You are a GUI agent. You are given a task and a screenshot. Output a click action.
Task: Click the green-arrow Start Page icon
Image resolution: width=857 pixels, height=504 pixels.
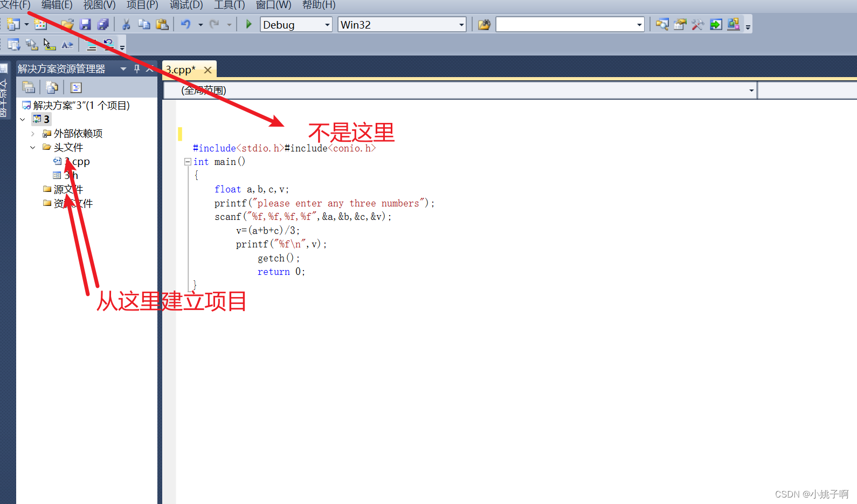[x=716, y=24]
